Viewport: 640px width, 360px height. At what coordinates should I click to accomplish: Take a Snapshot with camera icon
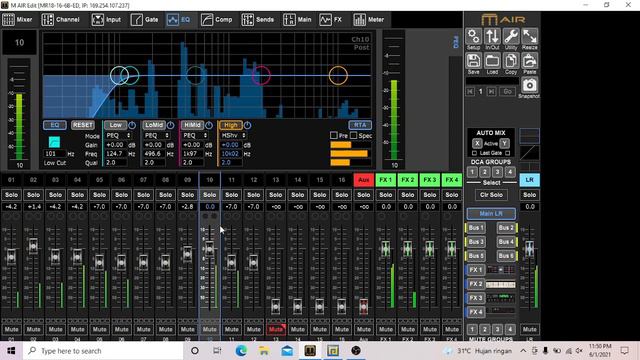pos(529,85)
